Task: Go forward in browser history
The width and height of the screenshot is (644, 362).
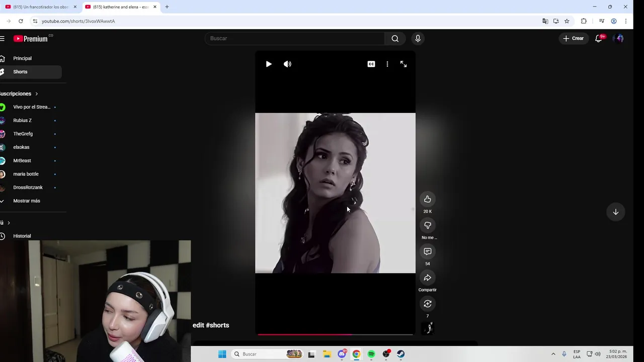Action: (x=8, y=21)
